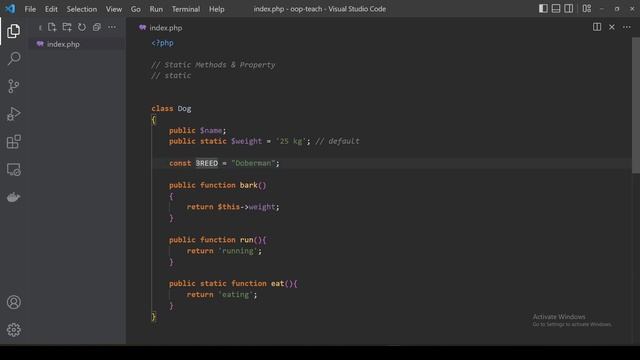The image size is (640, 360).
Task: Open the Source Control view
Action: pyautogui.click(x=13, y=86)
